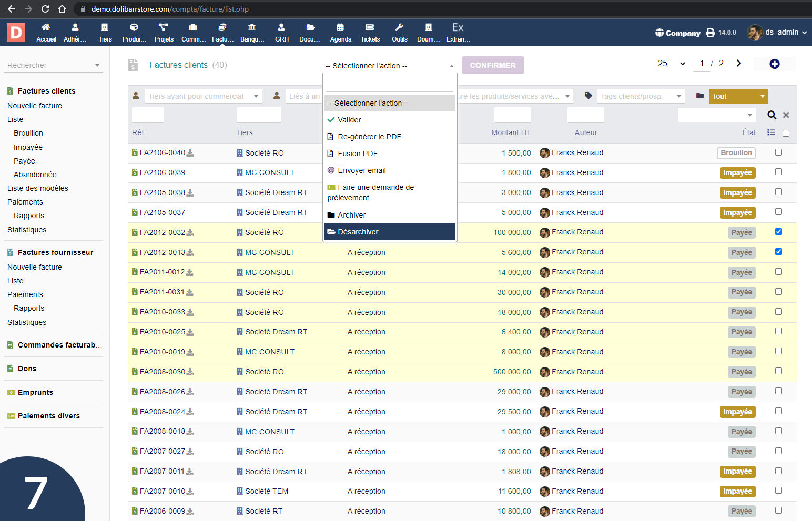Expand the Tout category dropdown
Screen dimensions: 812x521
coord(738,96)
